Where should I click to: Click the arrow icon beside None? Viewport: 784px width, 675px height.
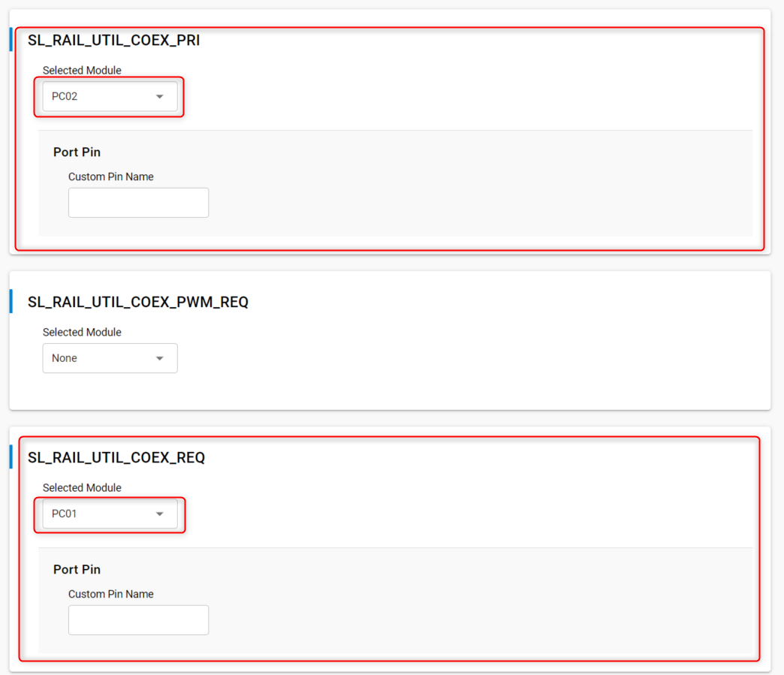(x=159, y=359)
